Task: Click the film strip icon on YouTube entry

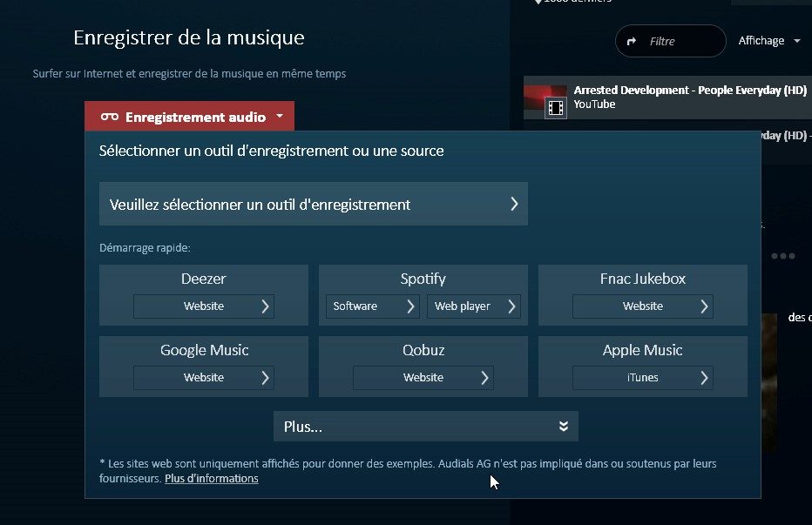Action: [555, 108]
